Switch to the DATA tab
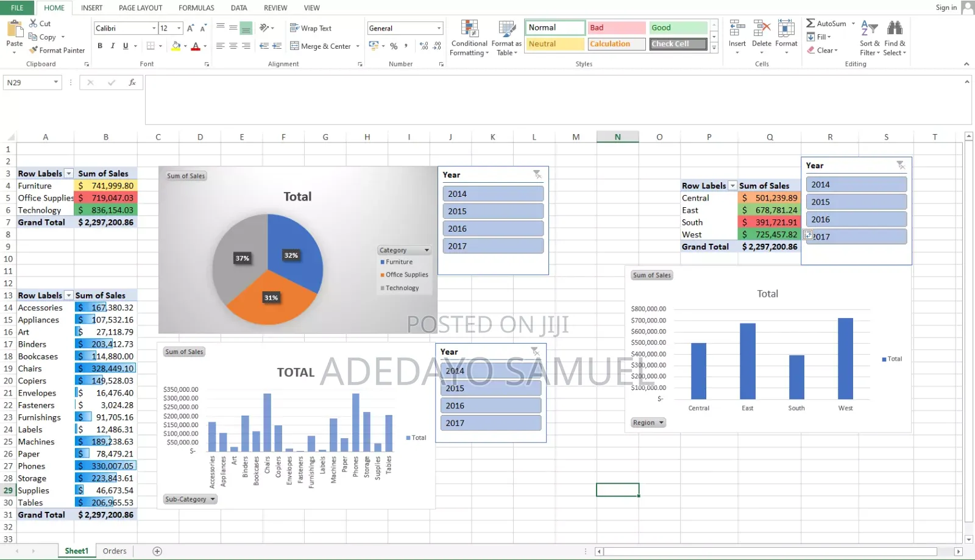 239,8
